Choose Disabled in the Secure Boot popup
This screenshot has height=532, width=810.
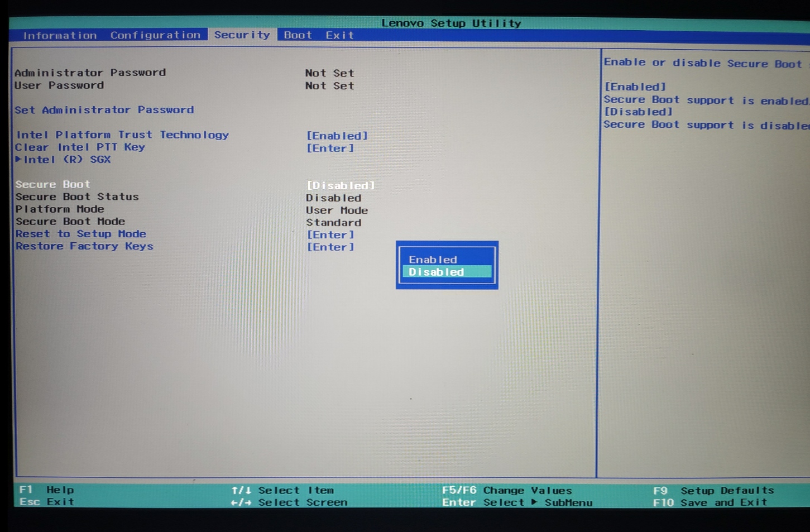pyautogui.click(x=447, y=272)
